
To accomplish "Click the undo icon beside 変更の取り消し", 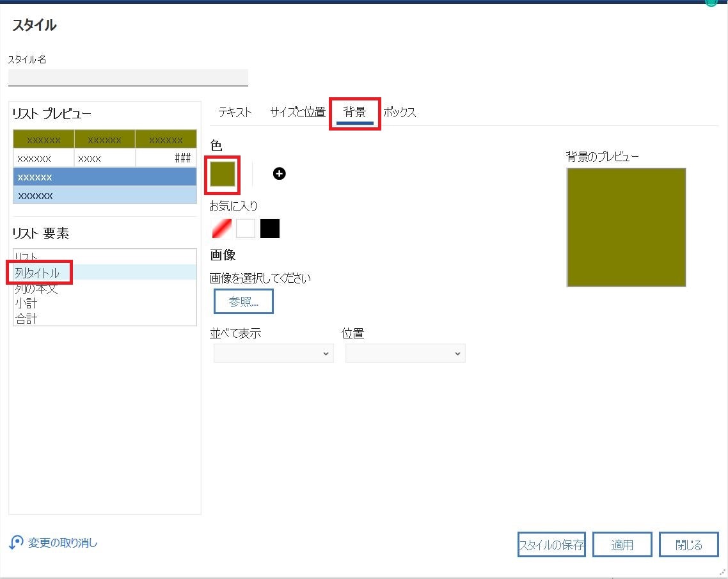I will pyautogui.click(x=16, y=543).
